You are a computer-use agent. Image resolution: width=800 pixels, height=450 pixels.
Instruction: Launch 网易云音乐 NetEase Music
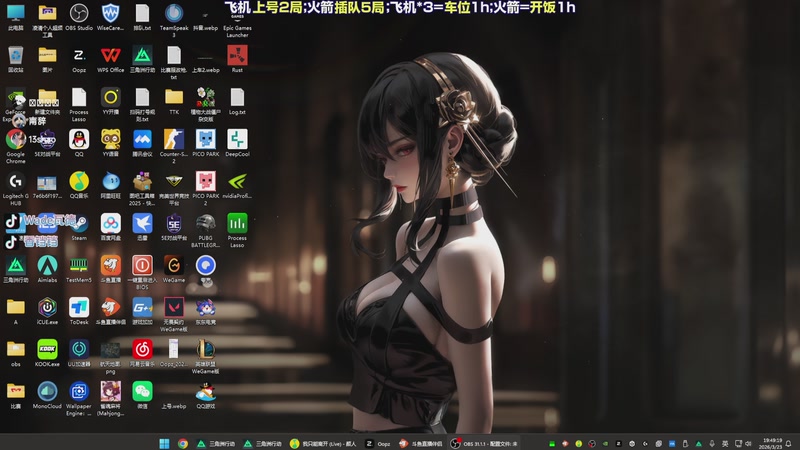coord(142,353)
